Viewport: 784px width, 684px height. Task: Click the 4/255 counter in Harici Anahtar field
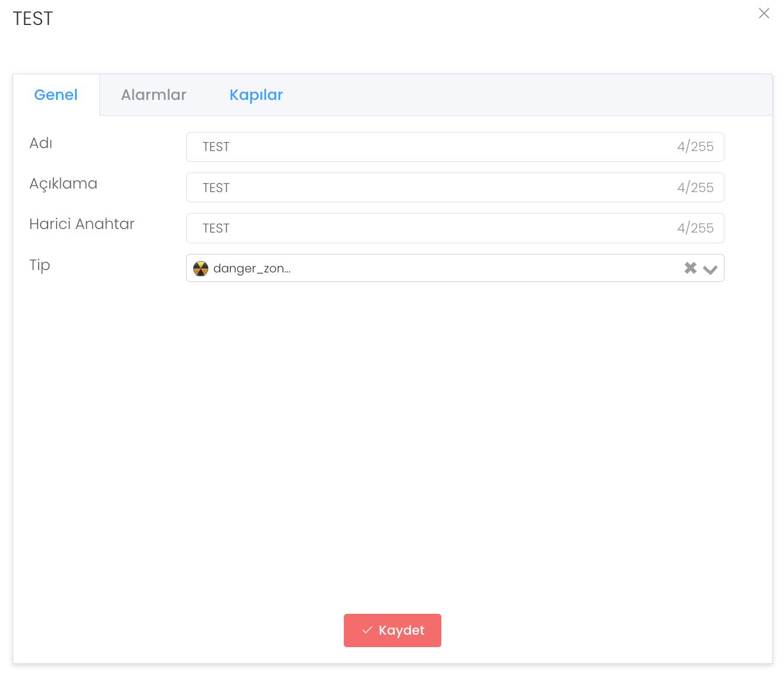click(695, 228)
